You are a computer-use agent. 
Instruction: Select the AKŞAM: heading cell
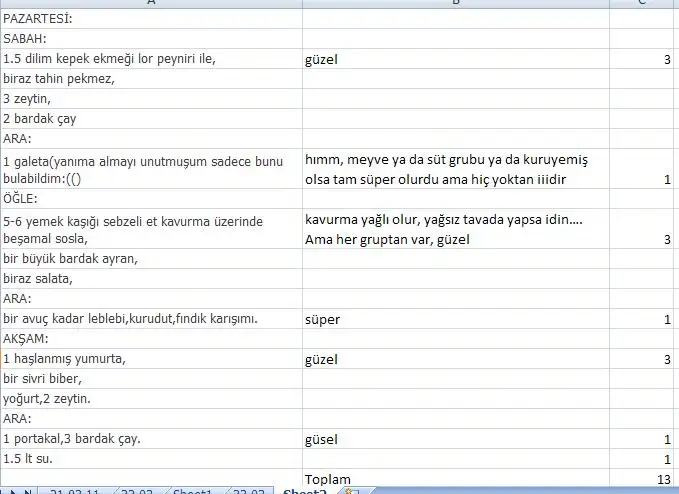151,339
